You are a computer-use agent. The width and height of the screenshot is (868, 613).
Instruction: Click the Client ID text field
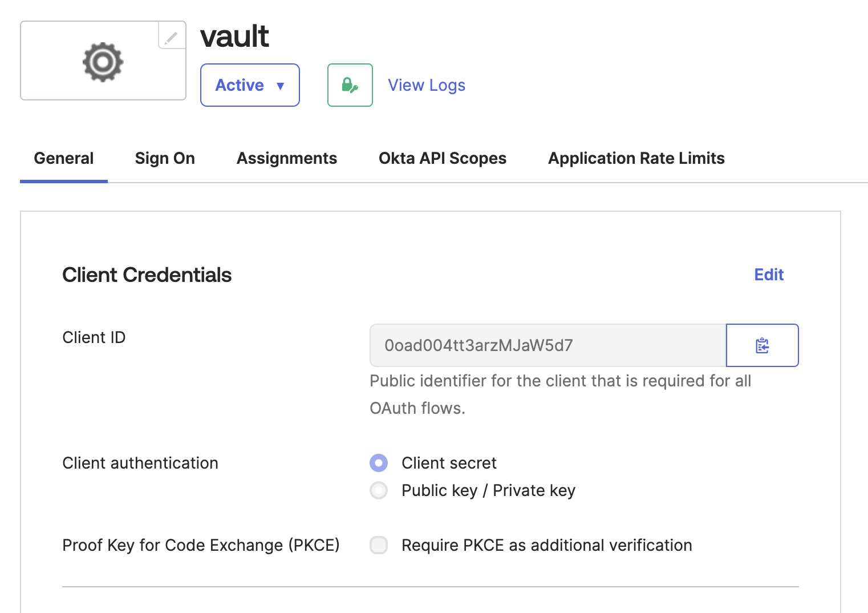(x=547, y=345)
